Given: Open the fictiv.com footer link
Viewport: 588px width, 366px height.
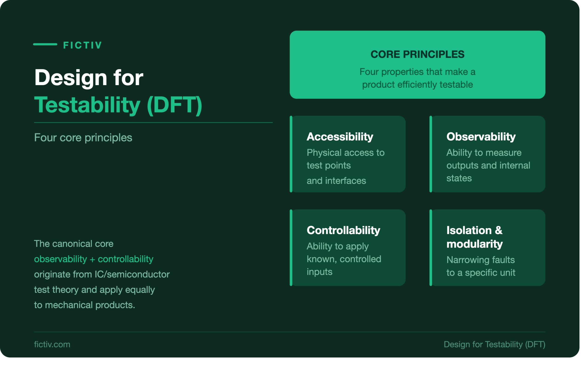Looking at the screenshot, I should (52, 345).
